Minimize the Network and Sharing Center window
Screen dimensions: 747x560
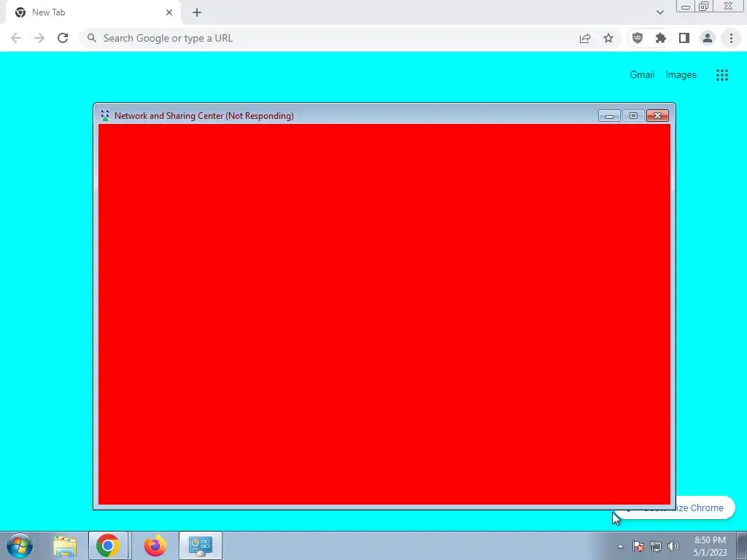click(x=609, y=116)
